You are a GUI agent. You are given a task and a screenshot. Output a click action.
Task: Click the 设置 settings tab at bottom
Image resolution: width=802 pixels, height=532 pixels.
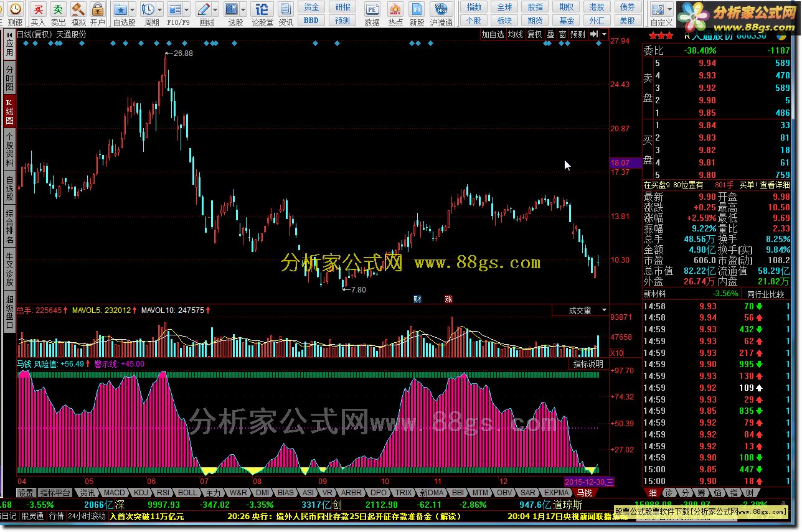(26, 492)
